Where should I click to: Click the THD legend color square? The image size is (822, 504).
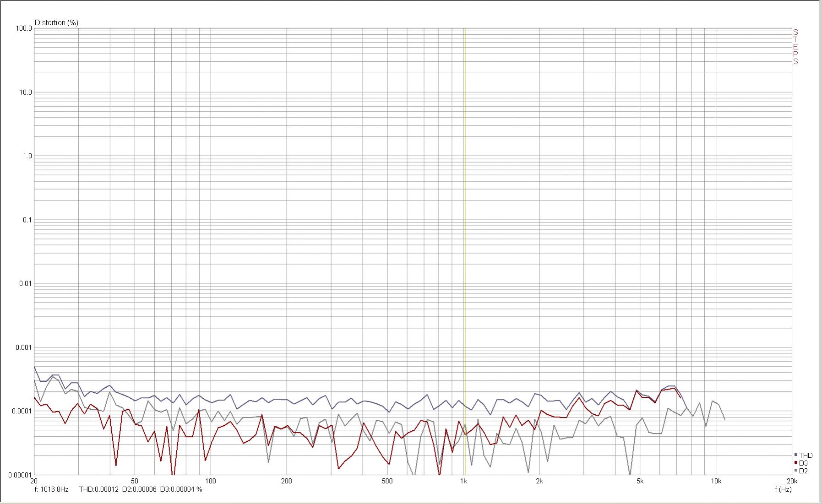(796, 455)
